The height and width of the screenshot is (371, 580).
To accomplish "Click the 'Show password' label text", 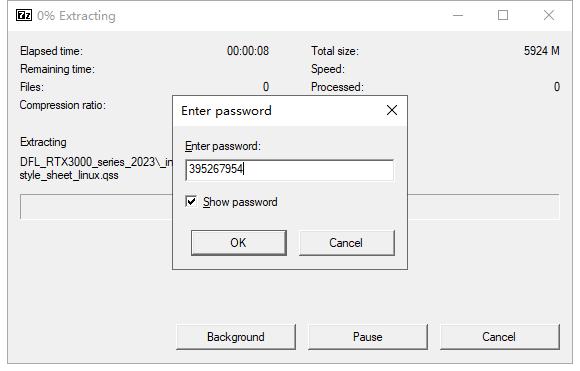I will 240,202.
